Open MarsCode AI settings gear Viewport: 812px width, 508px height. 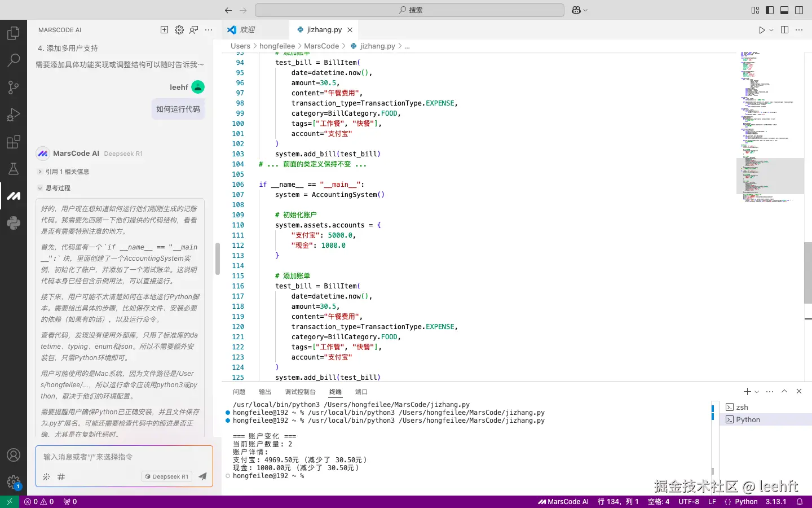(x=179, y=29)
